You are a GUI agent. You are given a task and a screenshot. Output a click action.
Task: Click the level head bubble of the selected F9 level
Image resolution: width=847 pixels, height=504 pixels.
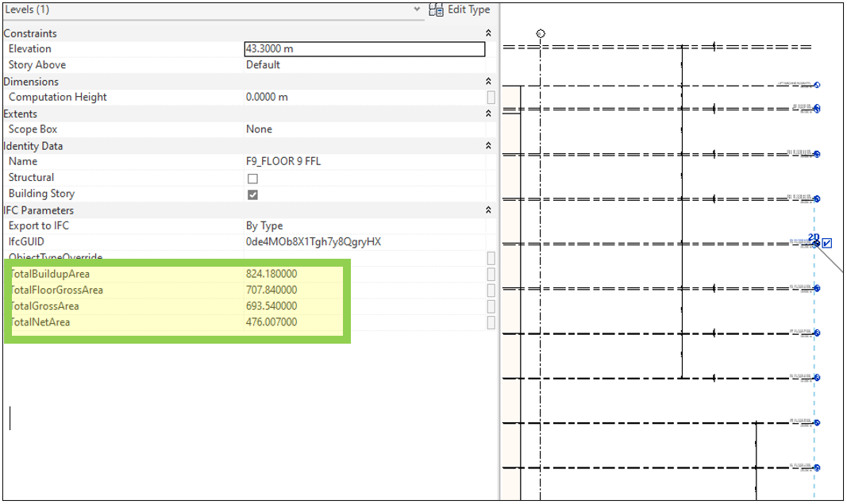[x=816, y=243]
